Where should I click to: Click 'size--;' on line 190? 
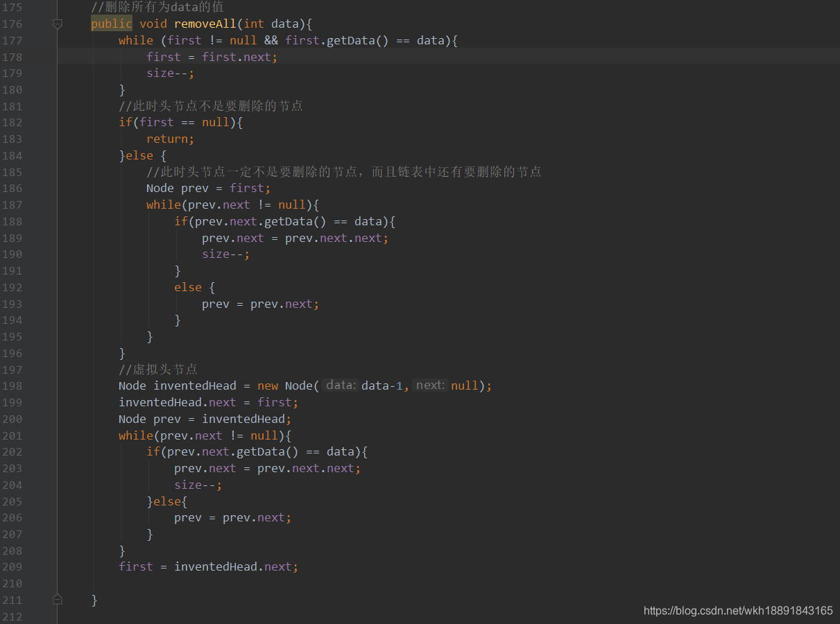tap(226, 254)
